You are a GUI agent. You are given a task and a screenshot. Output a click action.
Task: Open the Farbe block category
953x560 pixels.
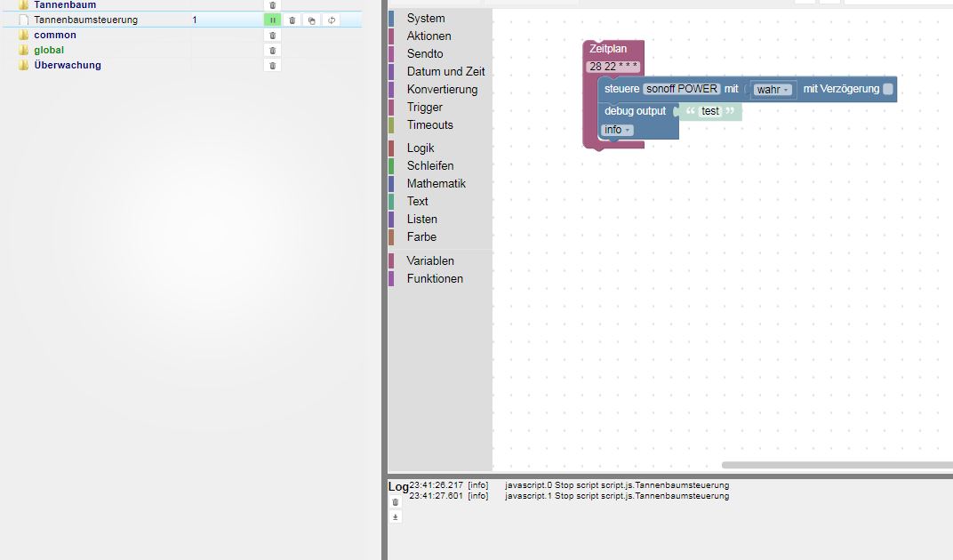[421, 237]
